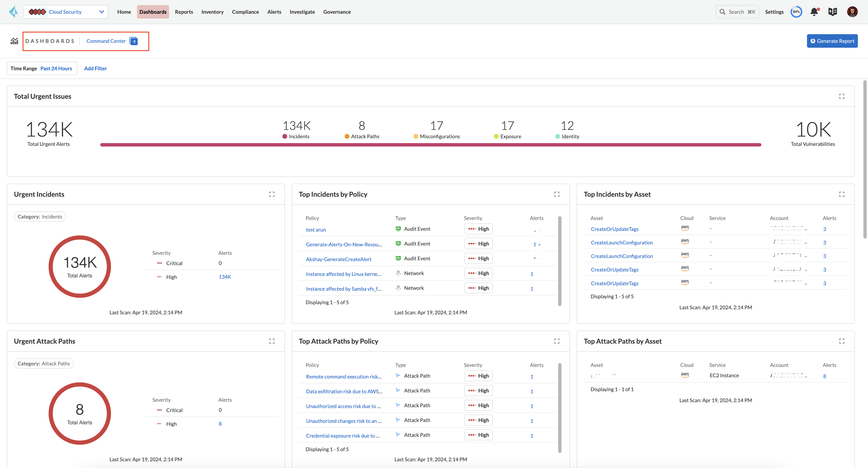Click the Add Filter link
Screen dimensions: 868x468
[x=95, y=68]
